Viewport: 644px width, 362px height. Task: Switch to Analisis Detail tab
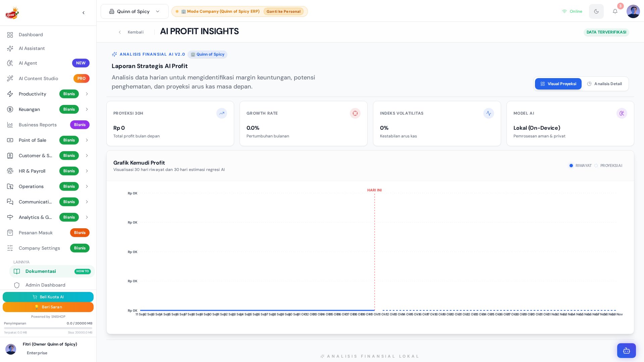tap(604, 84)
